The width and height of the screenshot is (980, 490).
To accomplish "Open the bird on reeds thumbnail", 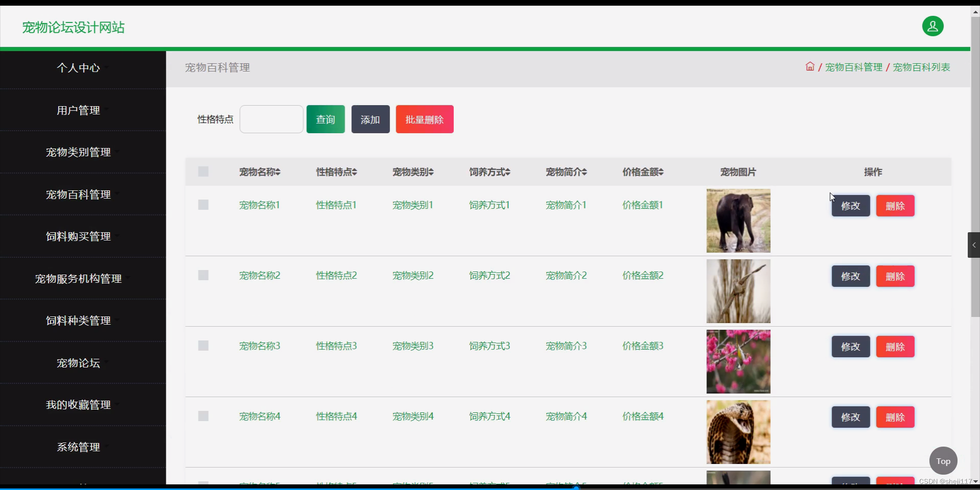I will tap(739, 291).
